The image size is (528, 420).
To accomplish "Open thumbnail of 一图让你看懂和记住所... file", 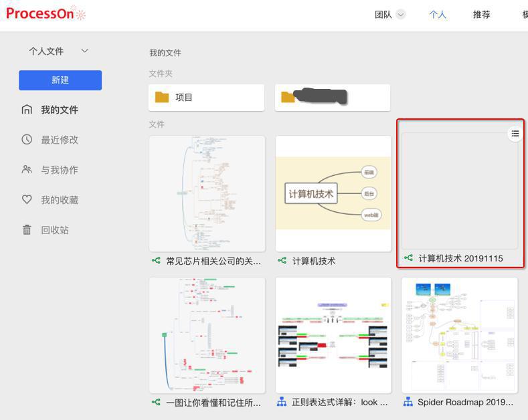I will tap(207, 335).
